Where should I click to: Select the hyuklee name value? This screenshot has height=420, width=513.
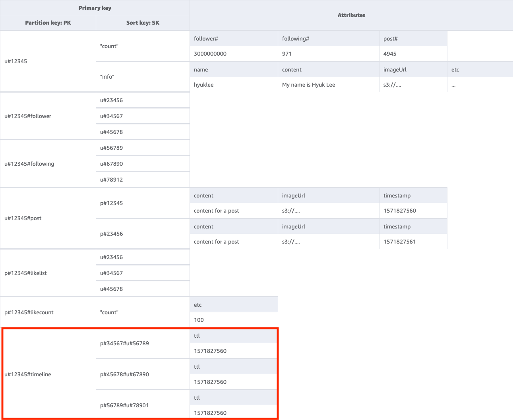(x=203, y=85)
